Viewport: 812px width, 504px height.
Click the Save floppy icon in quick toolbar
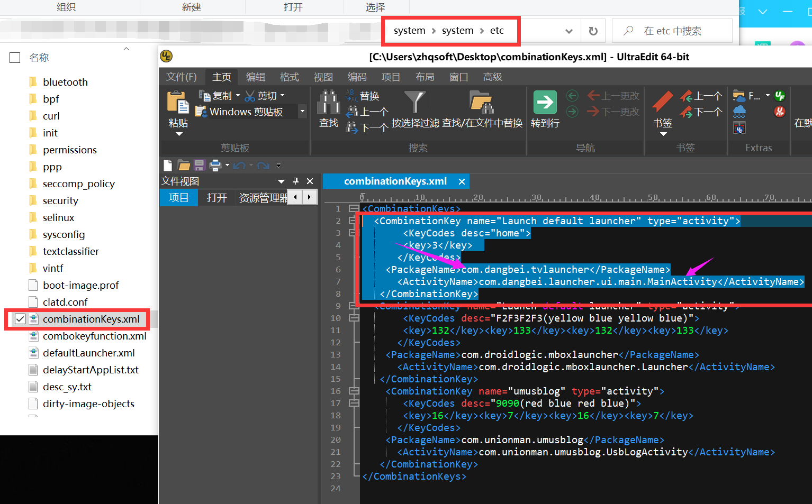point(199,166)
